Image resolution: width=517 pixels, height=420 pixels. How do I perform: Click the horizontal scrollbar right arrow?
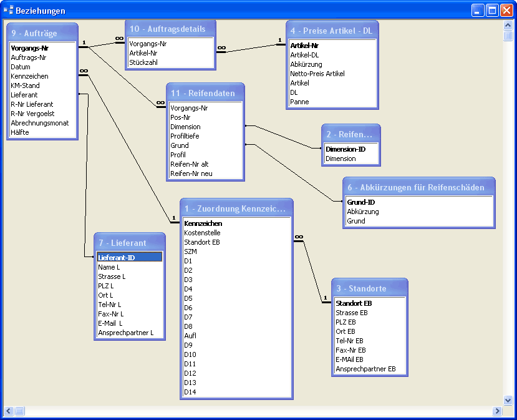[x=497, y=411]
